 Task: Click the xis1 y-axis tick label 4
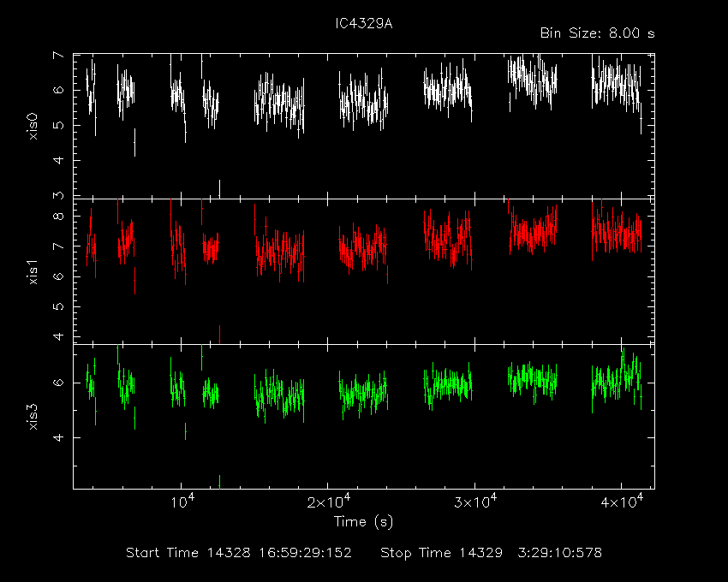pyautogui.click(x=58, y=336)
